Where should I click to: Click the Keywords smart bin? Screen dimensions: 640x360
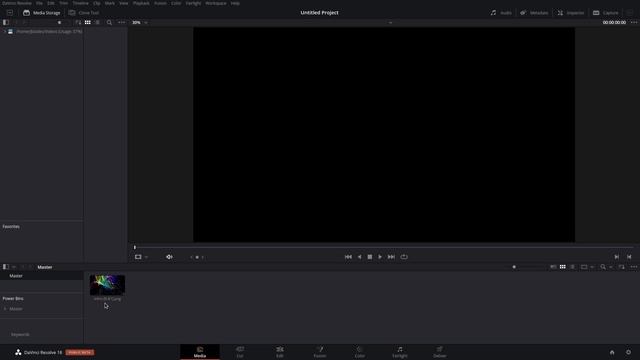click(20, 335)
